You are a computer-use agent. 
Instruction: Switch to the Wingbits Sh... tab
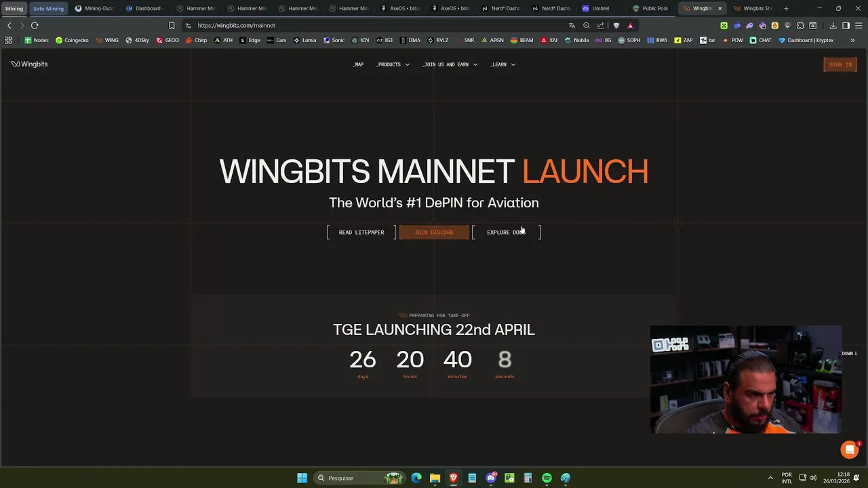coord(752,8)
